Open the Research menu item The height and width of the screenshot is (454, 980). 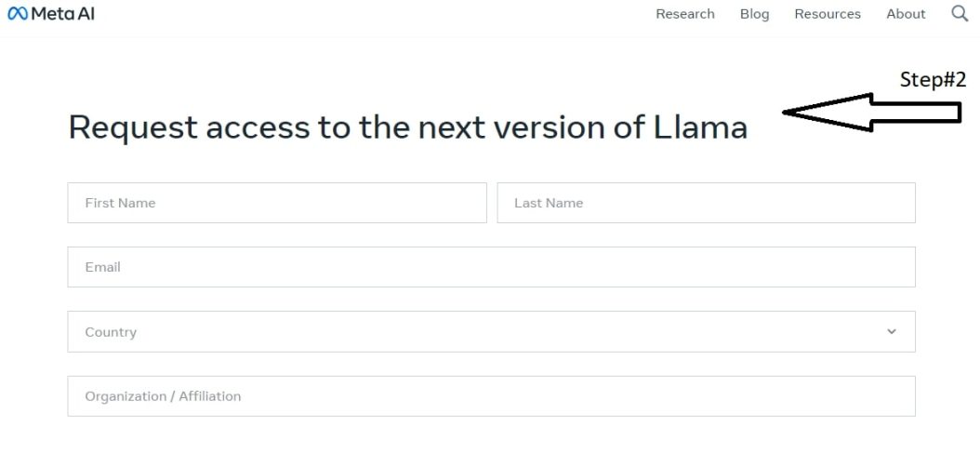click(x=685, y=14)
